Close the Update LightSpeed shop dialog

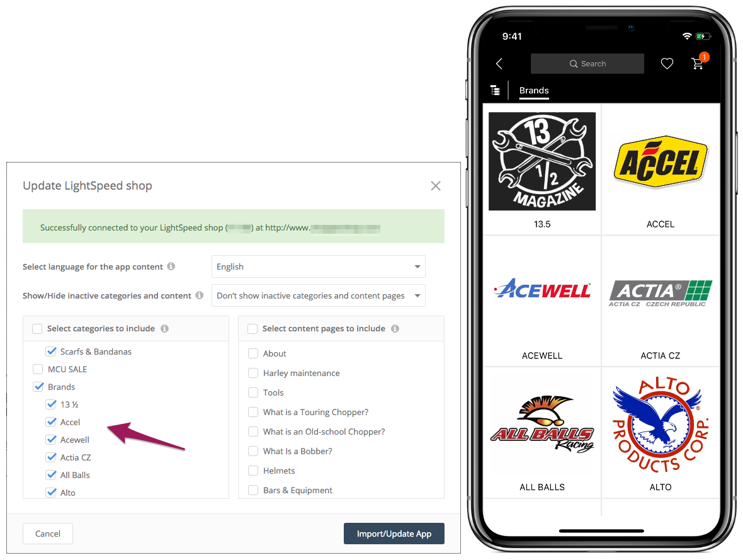436,186
